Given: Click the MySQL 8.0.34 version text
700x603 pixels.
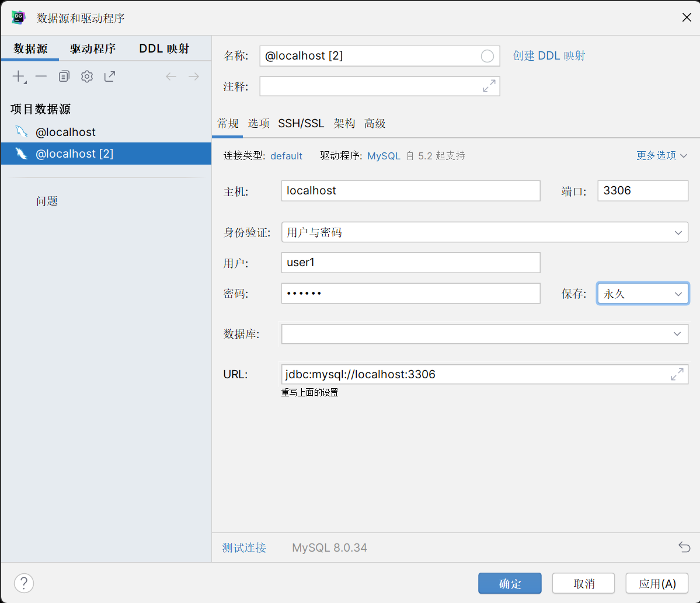Looking at the screenshot, I should pyautogui.click(x=329, y=548).
